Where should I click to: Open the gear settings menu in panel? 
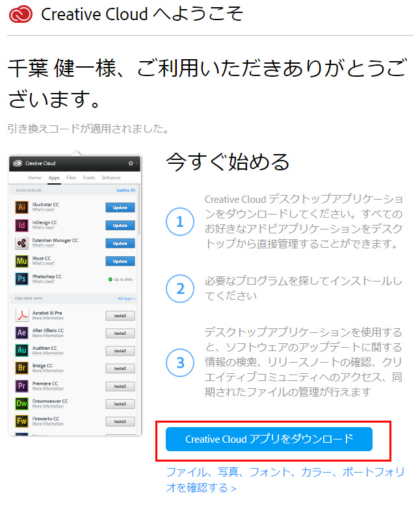(x=131, y=163)
